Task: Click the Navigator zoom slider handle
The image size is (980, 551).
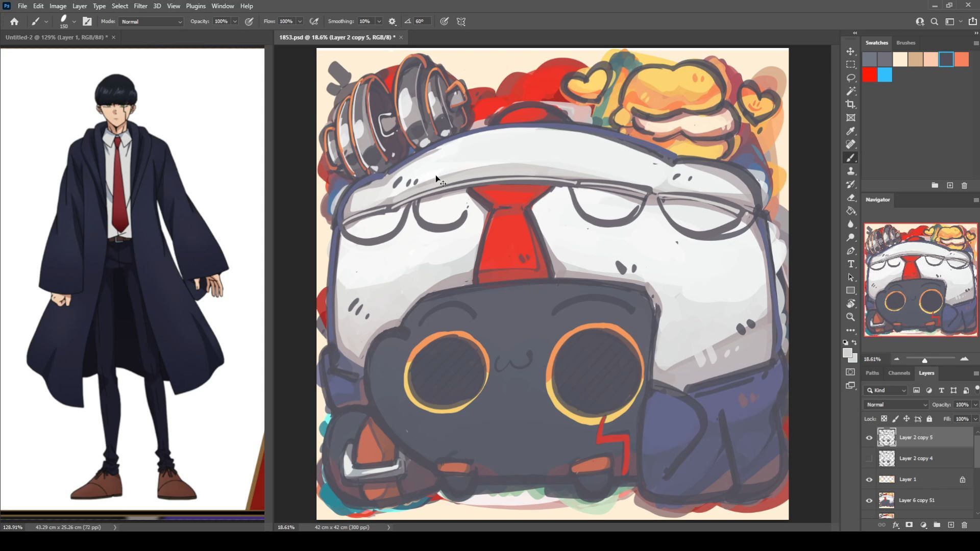Action: click(924, 360)
